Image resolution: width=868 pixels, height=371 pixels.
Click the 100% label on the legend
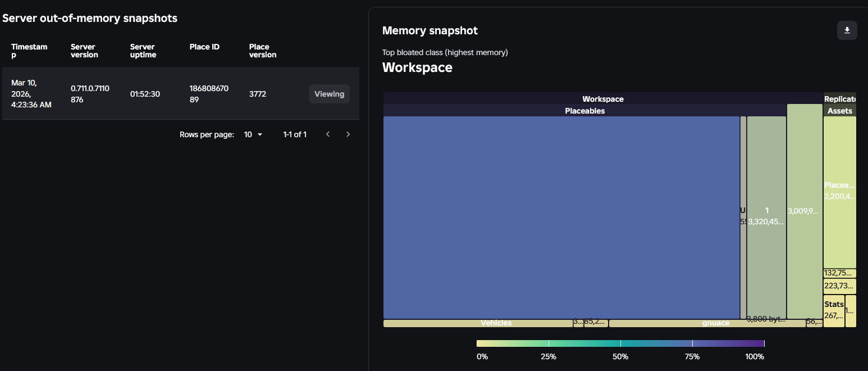755,356
